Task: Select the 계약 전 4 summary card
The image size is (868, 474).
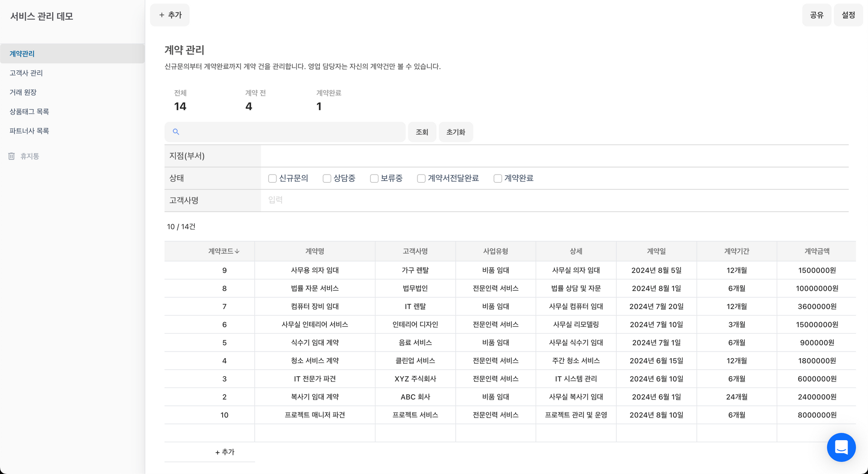Action: tap(256, 101)
